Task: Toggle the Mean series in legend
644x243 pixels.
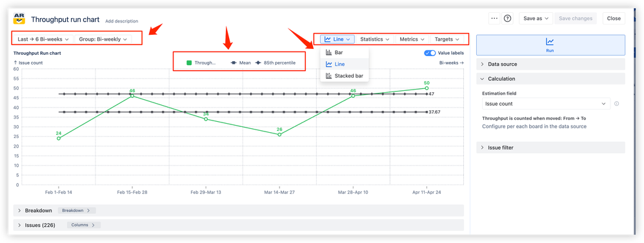Action: tap(240, 63)
